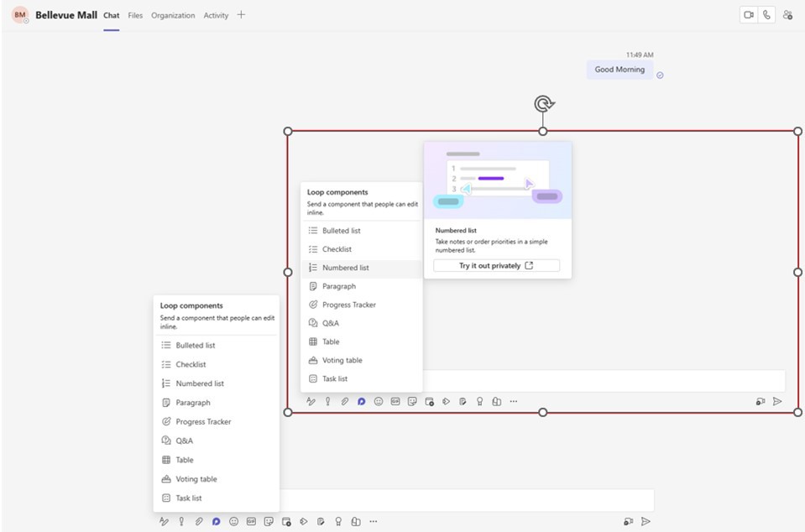Set delivery options in the lower compose toolbar
This screenshot has width=805, height=532.
point(181,521)
